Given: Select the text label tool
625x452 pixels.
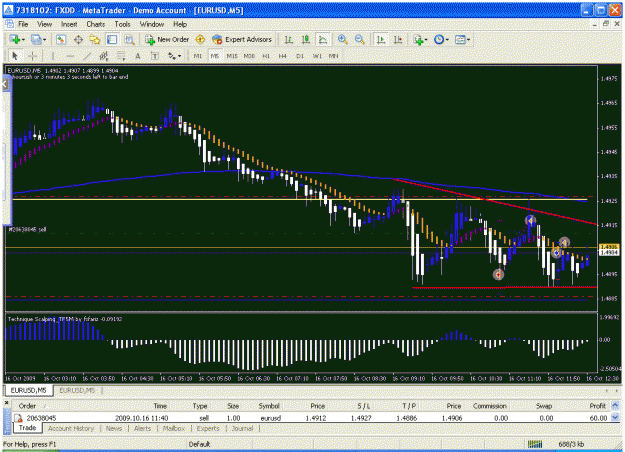Looking at the screenshot, I should pyautogui.click(x=155, y=56).
